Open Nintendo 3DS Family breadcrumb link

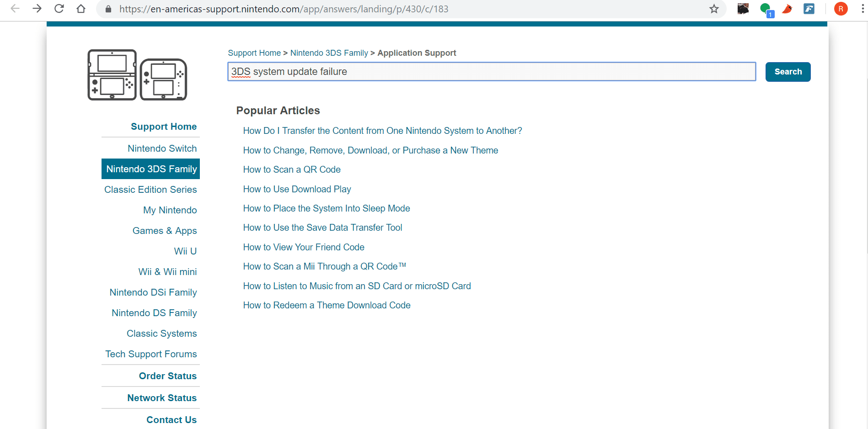pos(329,53)
